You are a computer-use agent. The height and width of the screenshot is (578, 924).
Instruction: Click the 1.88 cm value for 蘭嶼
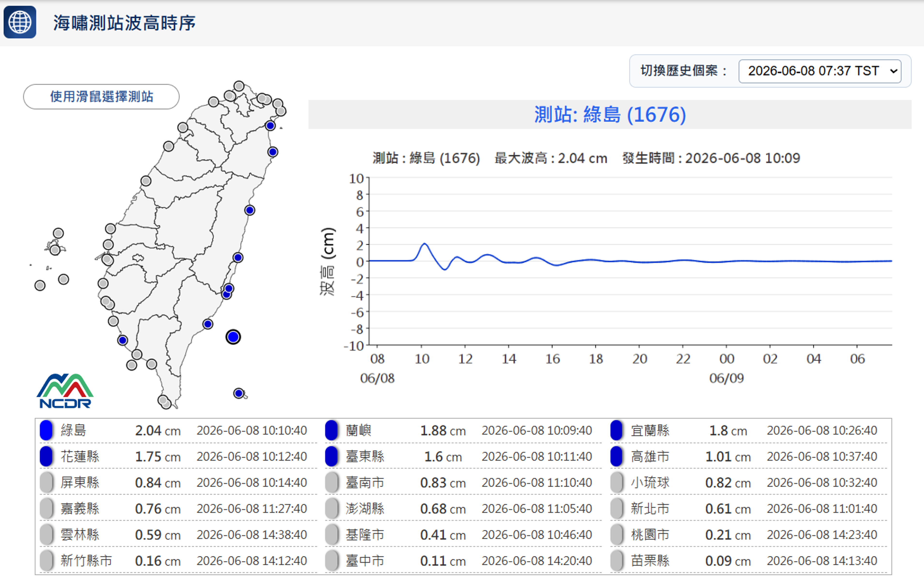pyautogui.click(x=443, y=431)
